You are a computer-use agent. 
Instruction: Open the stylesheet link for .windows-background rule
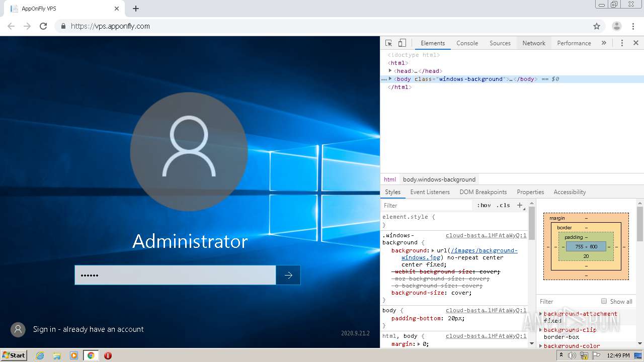pos(486,235)
